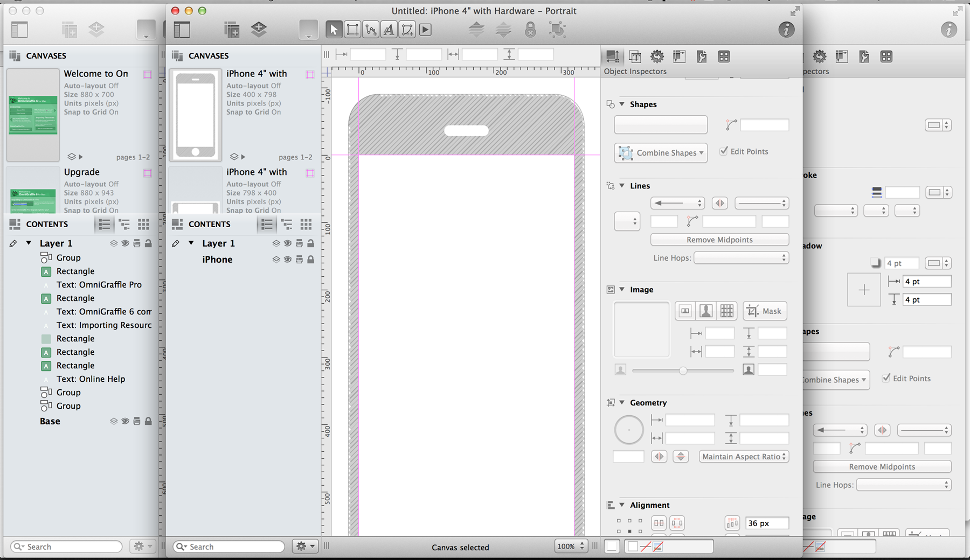Toggle the sidebar in the front window toolbar
The height and width of the screenshot is (560, 970).
(182, 29)
